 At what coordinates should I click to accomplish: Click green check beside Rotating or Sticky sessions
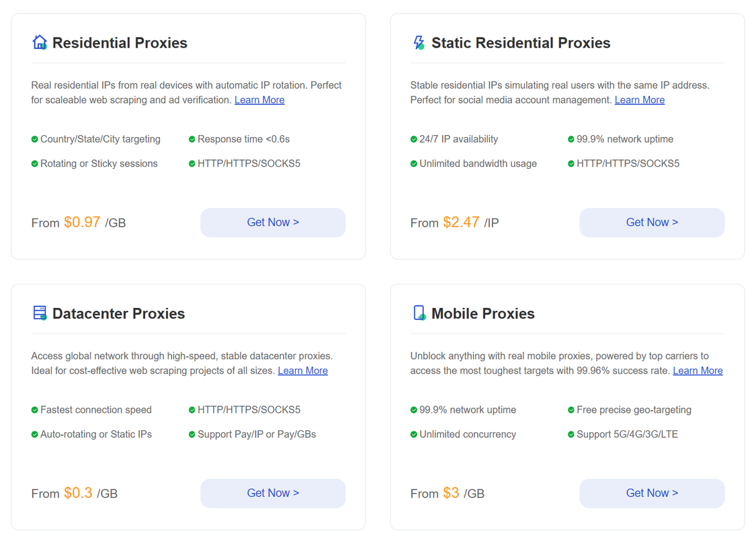[x=35, y=163]
